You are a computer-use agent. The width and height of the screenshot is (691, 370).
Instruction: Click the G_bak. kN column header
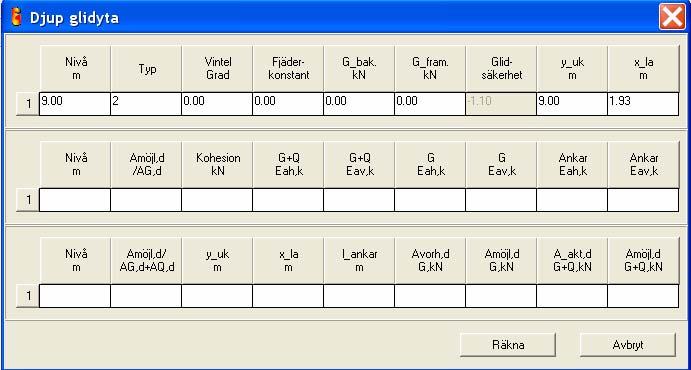[x=359, y=69]
